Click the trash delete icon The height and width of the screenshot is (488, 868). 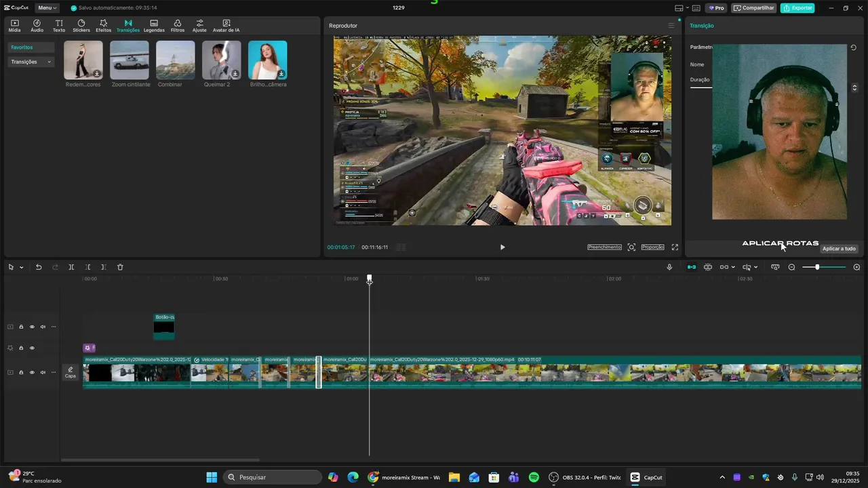(x=120, y=267)
